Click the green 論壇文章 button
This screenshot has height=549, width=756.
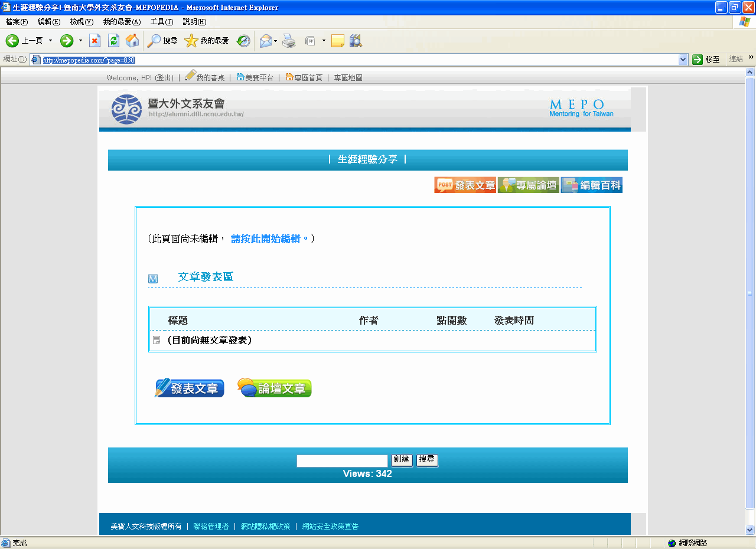[274, 388]
